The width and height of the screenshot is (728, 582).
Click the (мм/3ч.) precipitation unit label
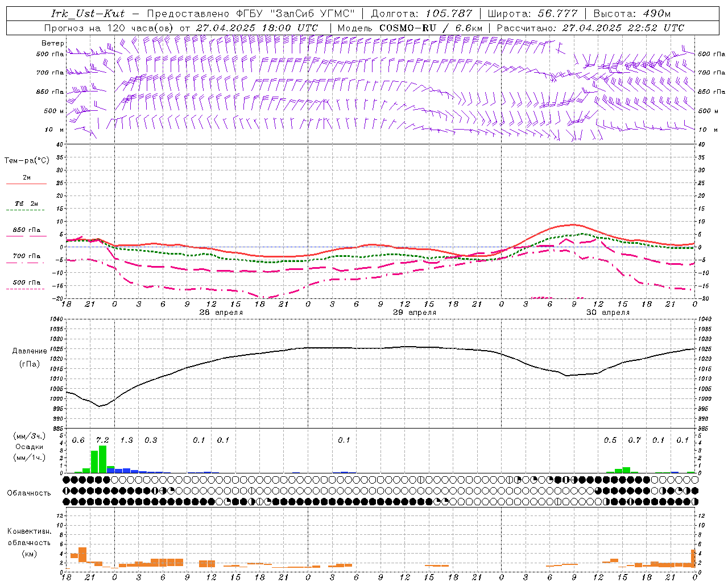(x=30, y=436)
